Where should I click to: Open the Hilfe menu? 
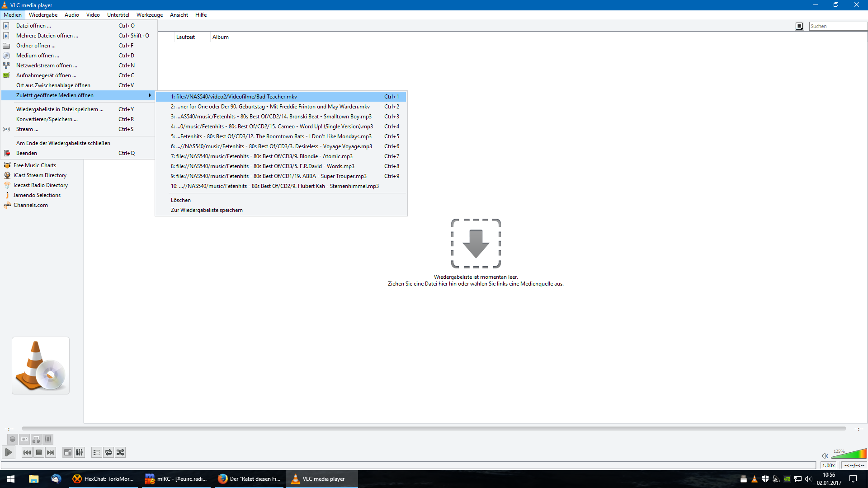point(201,15)
